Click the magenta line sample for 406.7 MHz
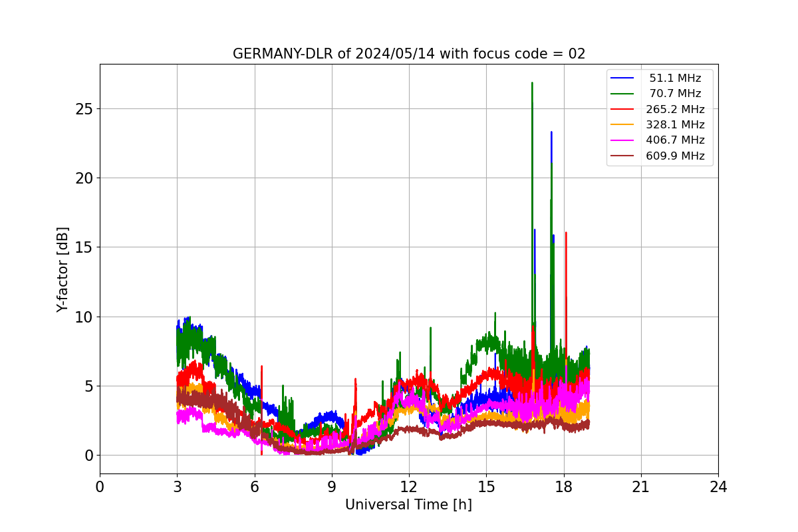The height and width of the screenshot is (532, 798). point(622,140)
